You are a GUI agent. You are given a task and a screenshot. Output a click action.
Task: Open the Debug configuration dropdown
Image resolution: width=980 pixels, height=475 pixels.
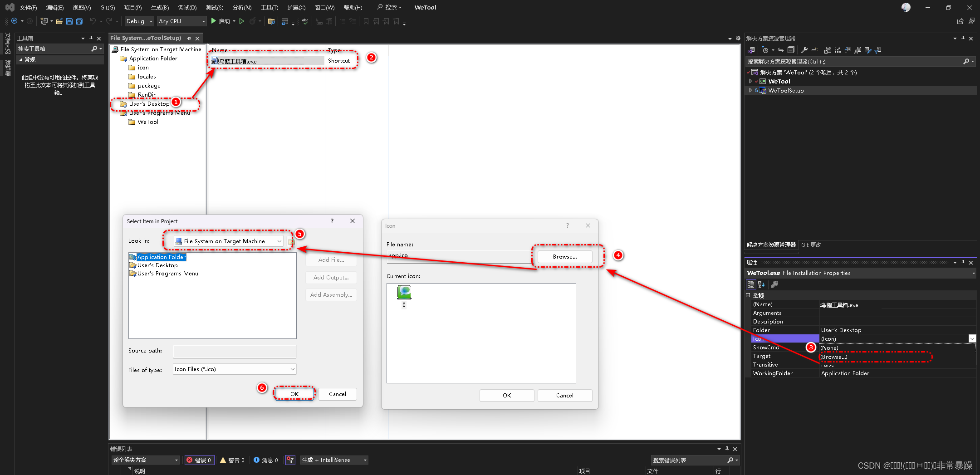[139, 21]
